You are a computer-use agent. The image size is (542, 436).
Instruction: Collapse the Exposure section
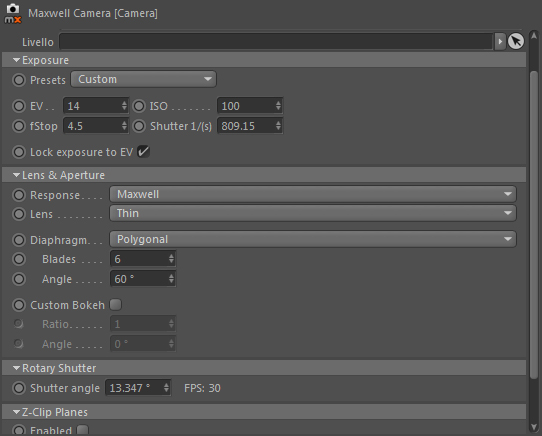16,60
